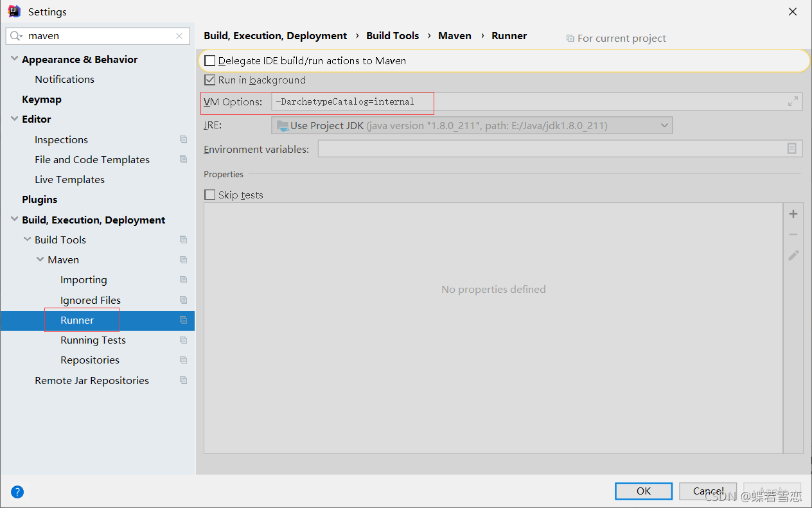Open Remote Jar Repositories page
Screen dimensions: 812x508
click(92, 380)
